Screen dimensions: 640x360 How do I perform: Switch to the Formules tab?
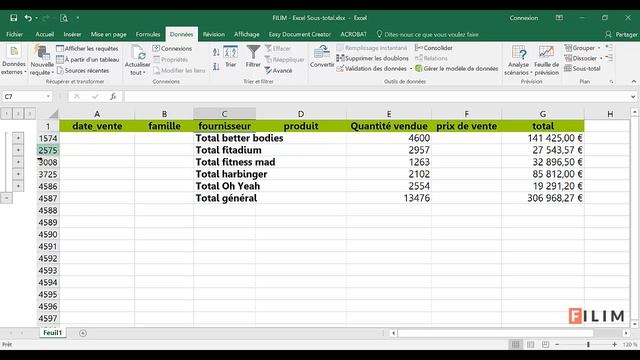click(148, 34)
